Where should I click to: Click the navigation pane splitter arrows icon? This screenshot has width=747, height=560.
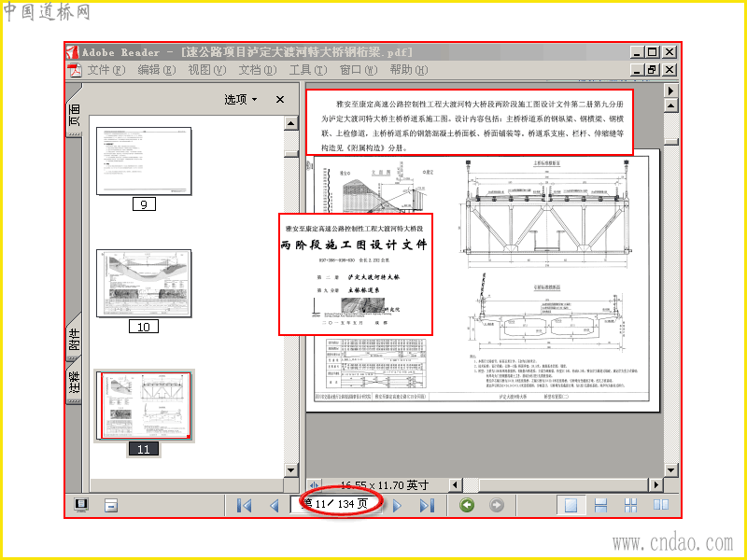314,485
